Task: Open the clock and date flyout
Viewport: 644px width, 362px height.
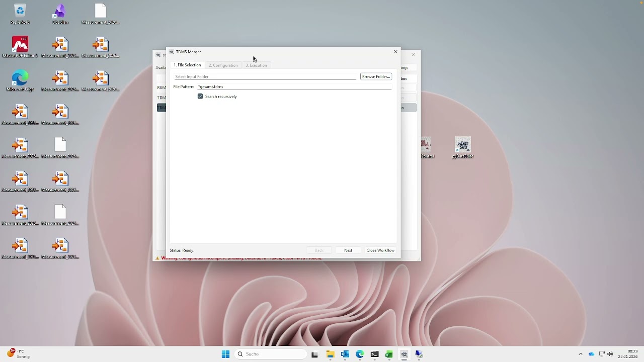Action: pyautogui.click(x=628, y=354)
